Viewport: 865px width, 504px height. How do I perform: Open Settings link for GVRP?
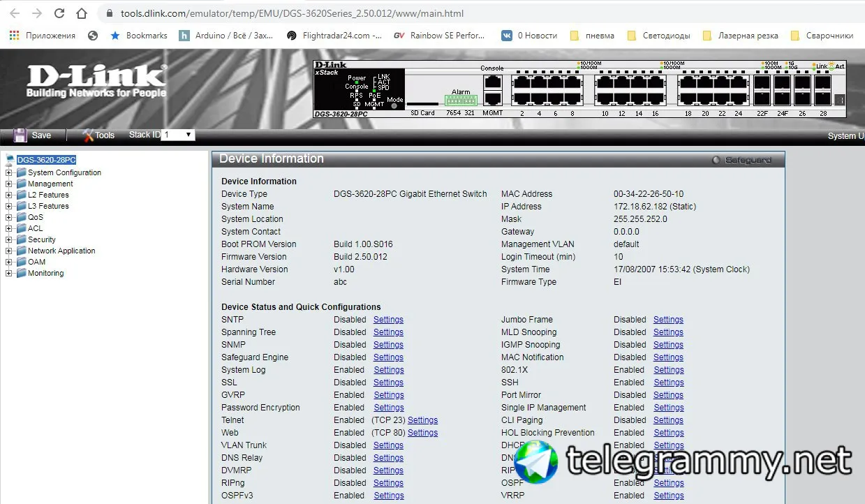click(x=388, y=395)
